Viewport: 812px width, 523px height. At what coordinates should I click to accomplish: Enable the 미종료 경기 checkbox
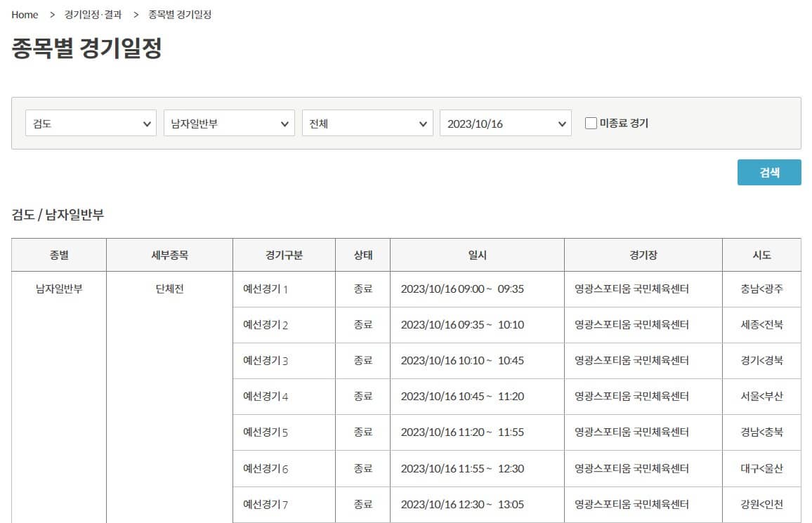point(591,123)
